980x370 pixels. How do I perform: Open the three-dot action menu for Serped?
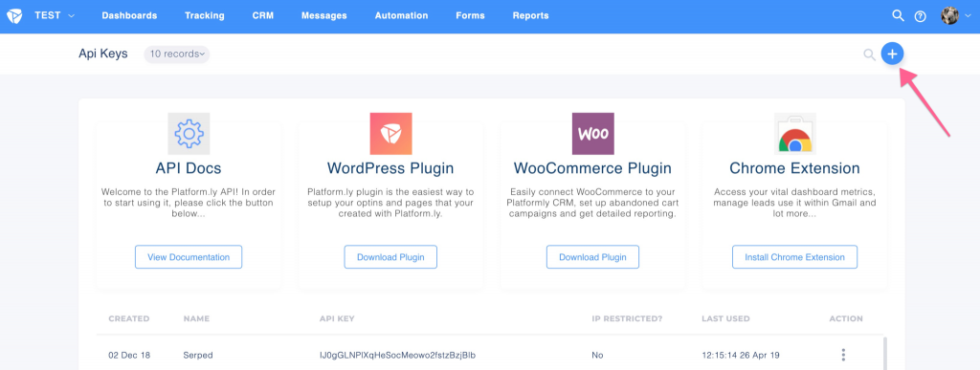(x=843, y=355)
